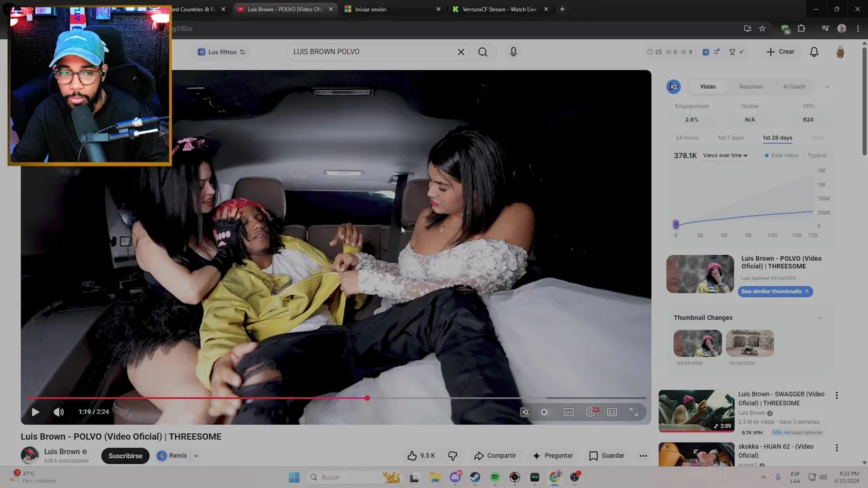
Task: Run search with magnifying glass icon
Action: [x=483, y=52]
